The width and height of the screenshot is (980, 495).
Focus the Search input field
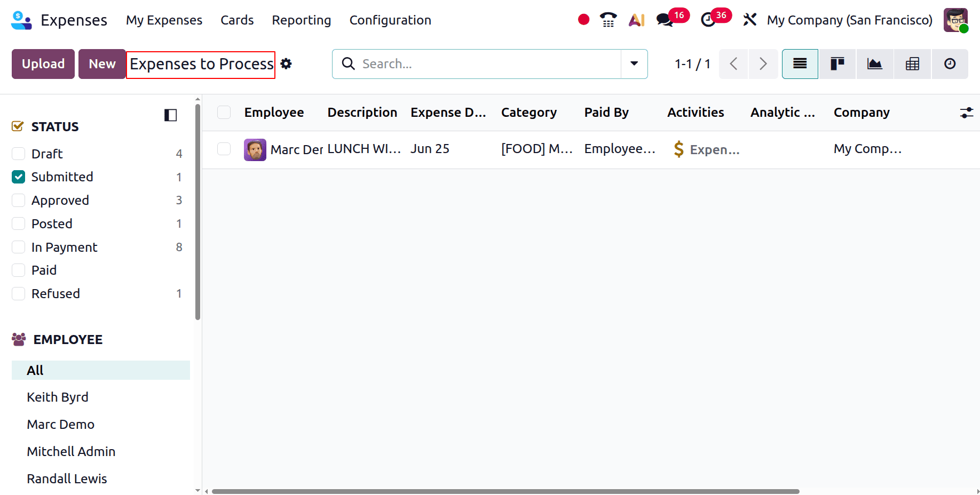point(488,64)
